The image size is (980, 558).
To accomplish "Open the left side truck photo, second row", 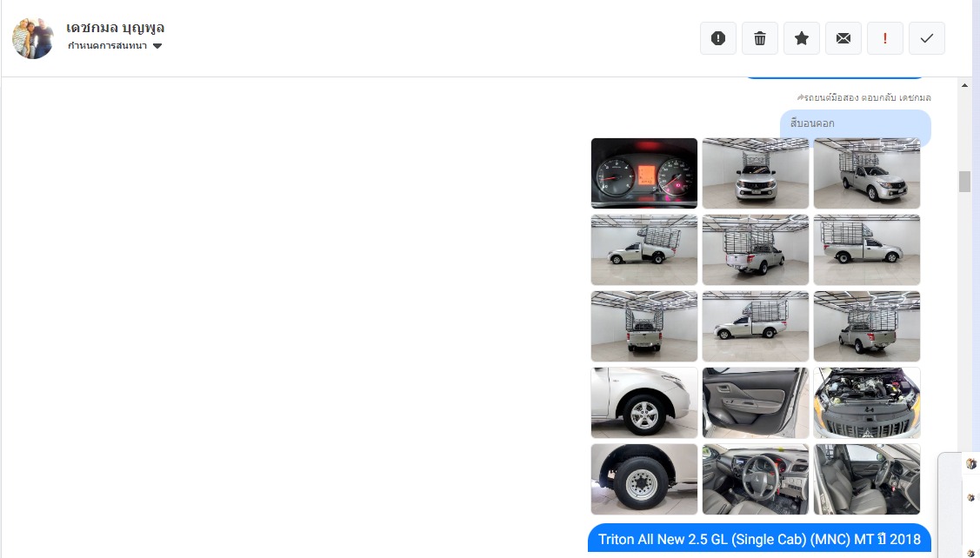I will click(x=644, y=250).
